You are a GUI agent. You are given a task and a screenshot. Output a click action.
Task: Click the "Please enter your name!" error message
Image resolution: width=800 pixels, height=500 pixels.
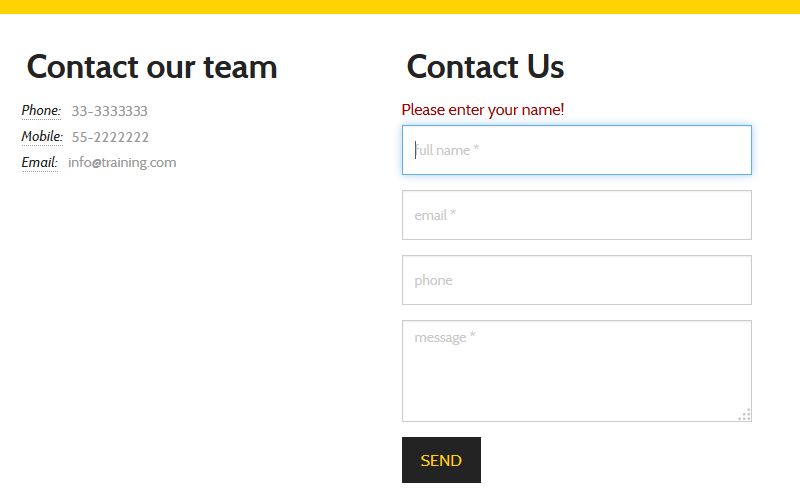click(482, 109)
